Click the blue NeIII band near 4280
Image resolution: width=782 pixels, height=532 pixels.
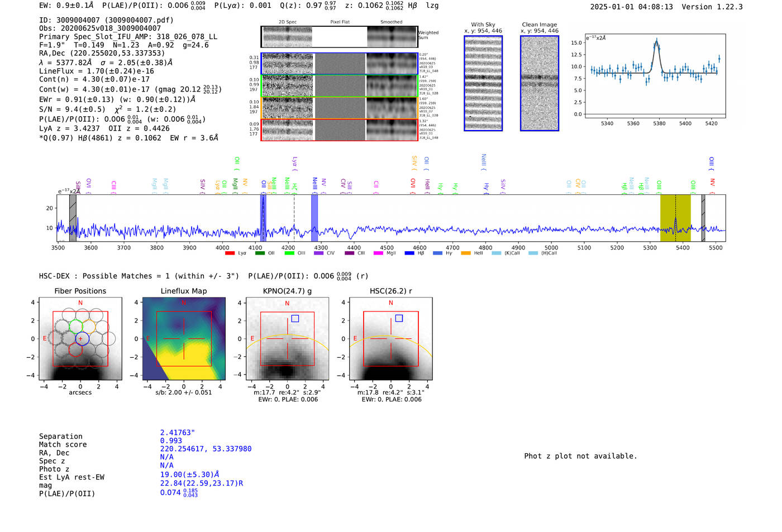(314, 218)
